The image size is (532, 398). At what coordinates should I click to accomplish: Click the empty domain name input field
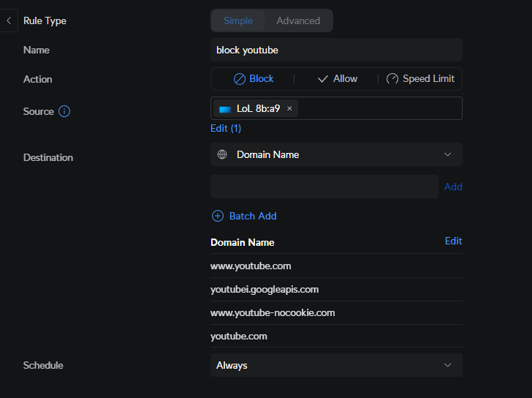click(324, 187)
